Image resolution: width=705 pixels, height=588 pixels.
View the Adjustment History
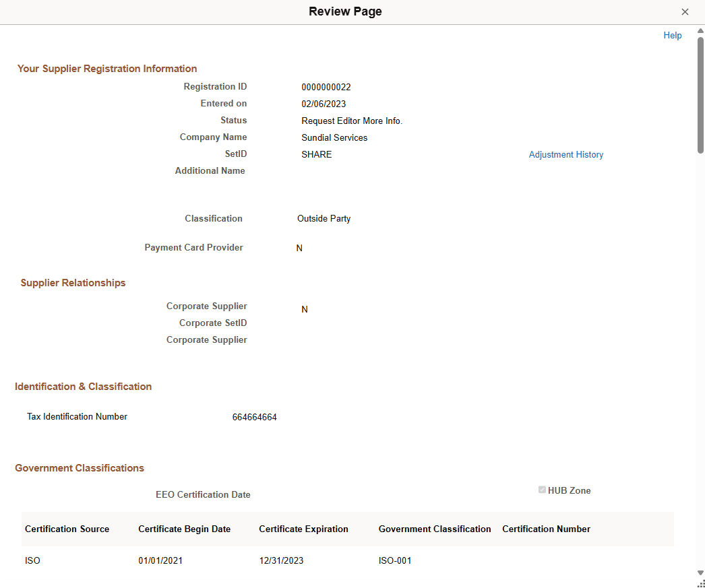[566, 154]
